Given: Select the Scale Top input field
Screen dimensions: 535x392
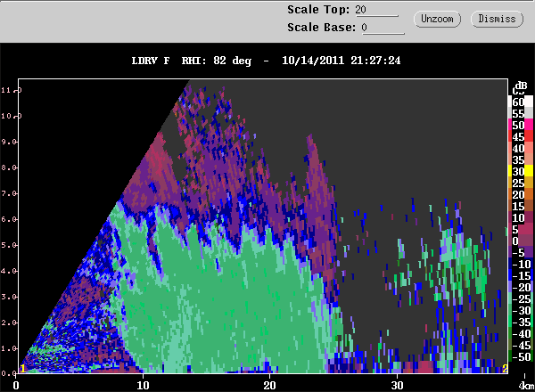Looking at the screenshot, I should tap(376, 10).
